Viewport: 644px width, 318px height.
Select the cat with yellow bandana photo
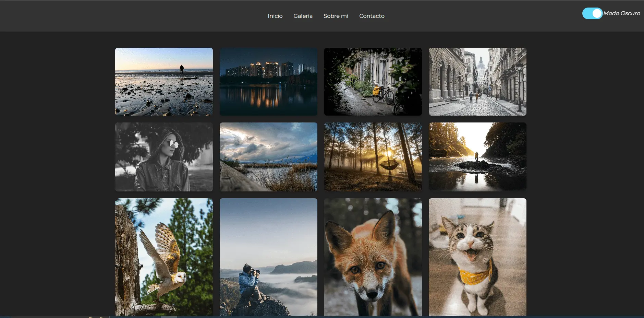pos(477,257)
